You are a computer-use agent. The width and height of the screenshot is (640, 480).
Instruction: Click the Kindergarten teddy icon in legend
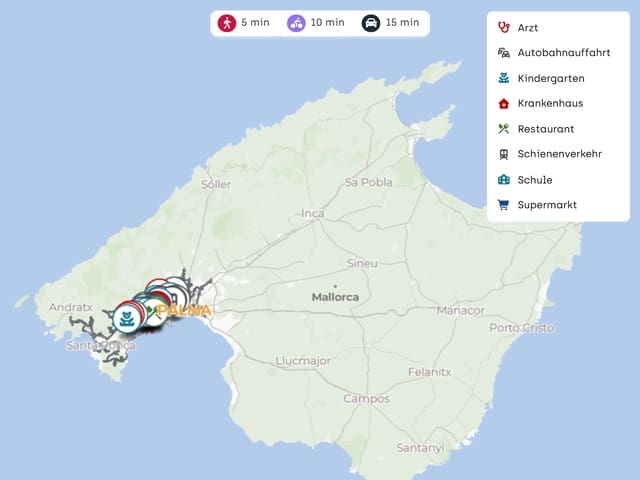pos(504,78)
